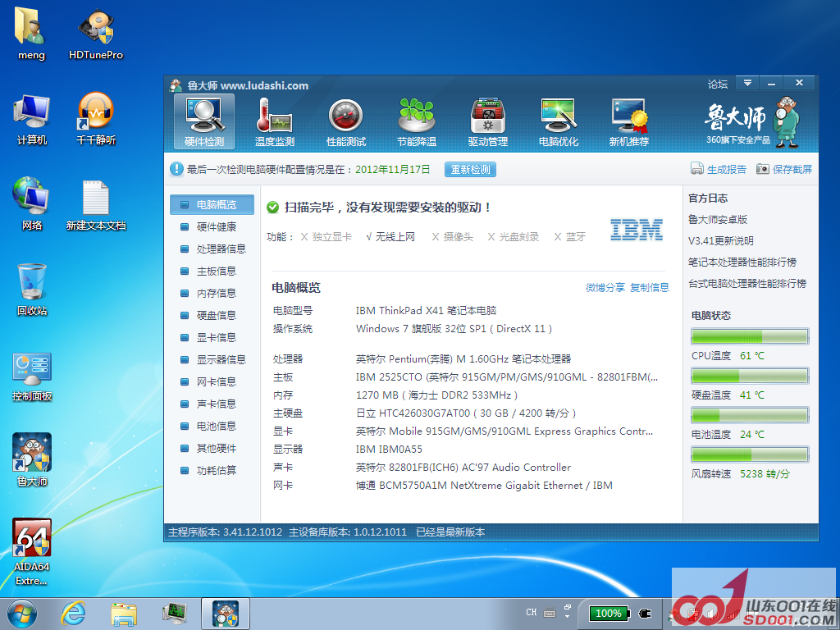
Task: Select the 计算机 desktop icon
Action: click(x=32, y=120)
